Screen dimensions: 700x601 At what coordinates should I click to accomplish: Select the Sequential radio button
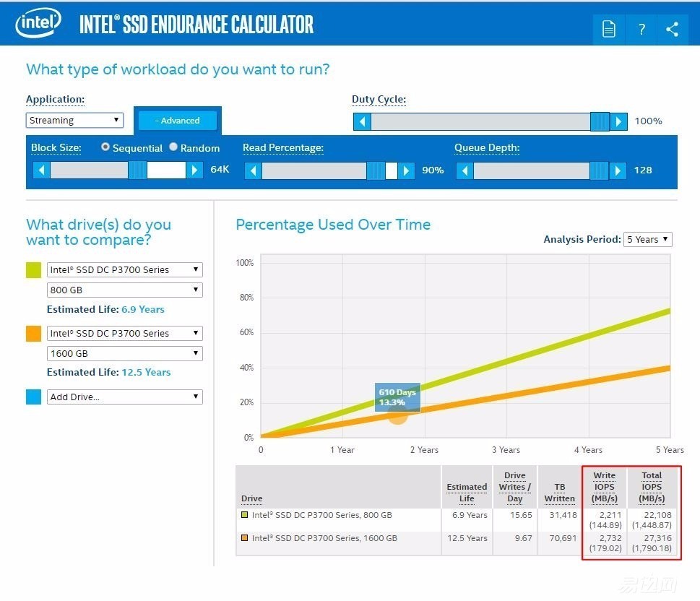tap(105, 147)
